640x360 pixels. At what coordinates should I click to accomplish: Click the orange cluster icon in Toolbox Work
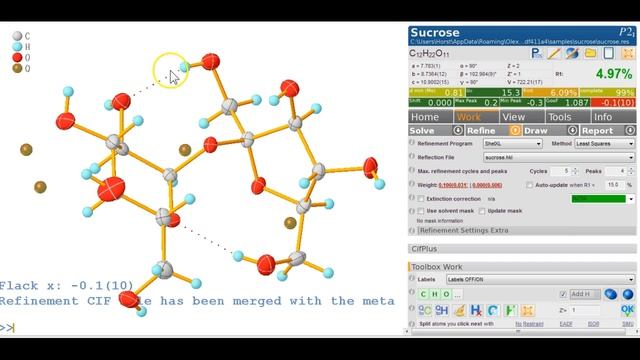(527, 311)
